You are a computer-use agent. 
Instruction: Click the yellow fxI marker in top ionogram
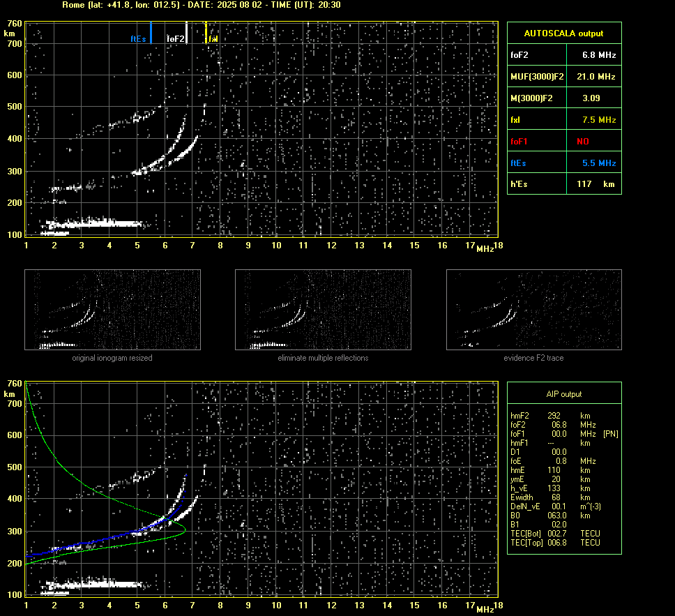[206, 33]
